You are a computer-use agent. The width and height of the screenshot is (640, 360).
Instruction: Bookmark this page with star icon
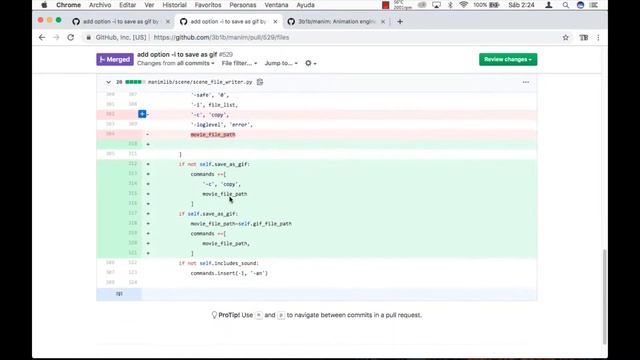[565, 37]
